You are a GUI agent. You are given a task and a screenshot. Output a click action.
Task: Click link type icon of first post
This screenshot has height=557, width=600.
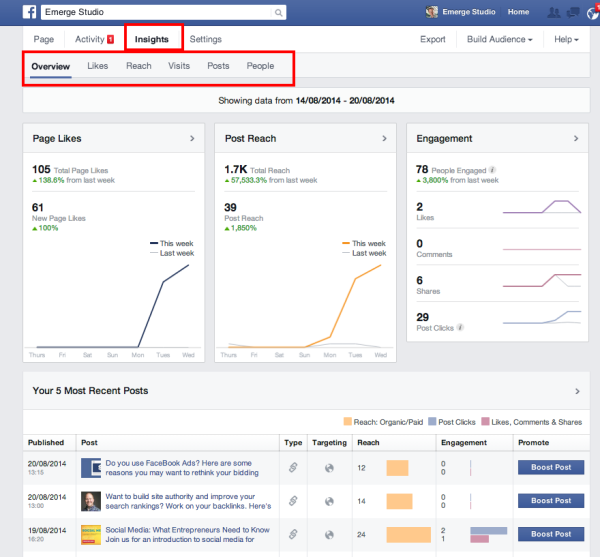[294, 467]
